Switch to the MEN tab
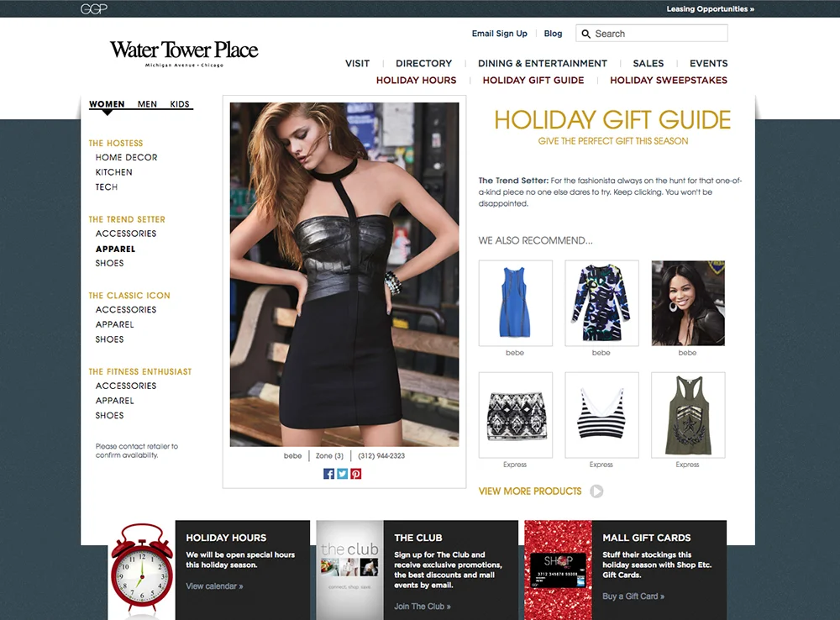This screenshot has height=620, width=840. [x=147, y=104]
